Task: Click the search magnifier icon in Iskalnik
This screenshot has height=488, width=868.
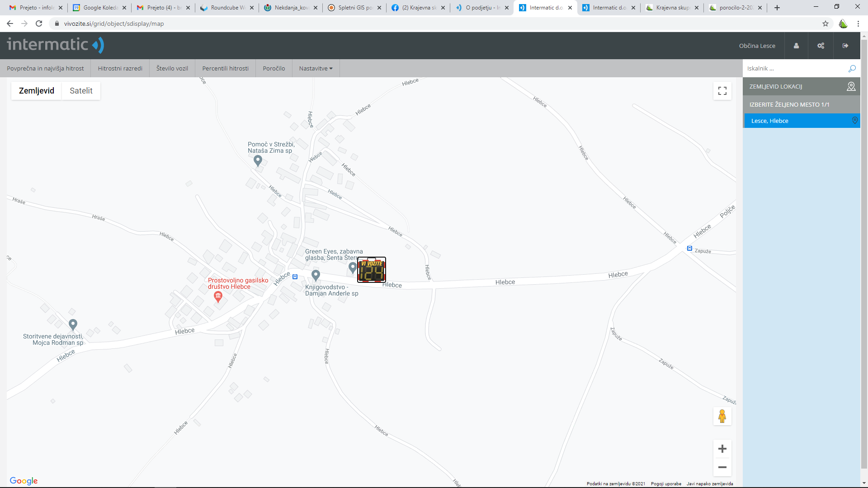Action: point(852,69)
